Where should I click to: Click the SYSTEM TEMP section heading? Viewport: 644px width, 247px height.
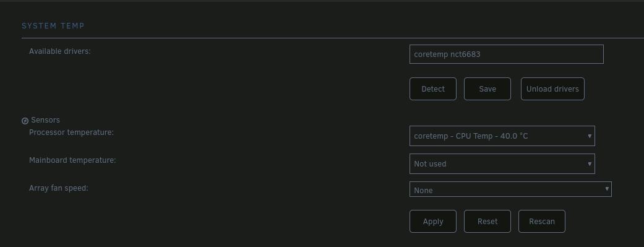click(x=53, y=26)
